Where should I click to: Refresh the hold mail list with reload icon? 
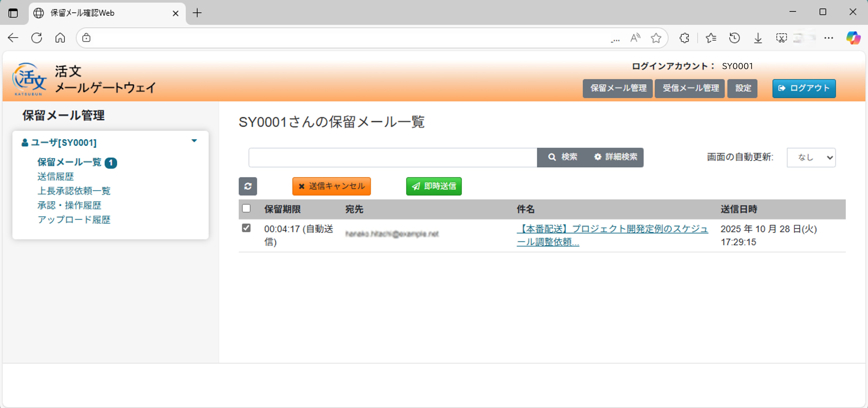(x=248, y=186)
